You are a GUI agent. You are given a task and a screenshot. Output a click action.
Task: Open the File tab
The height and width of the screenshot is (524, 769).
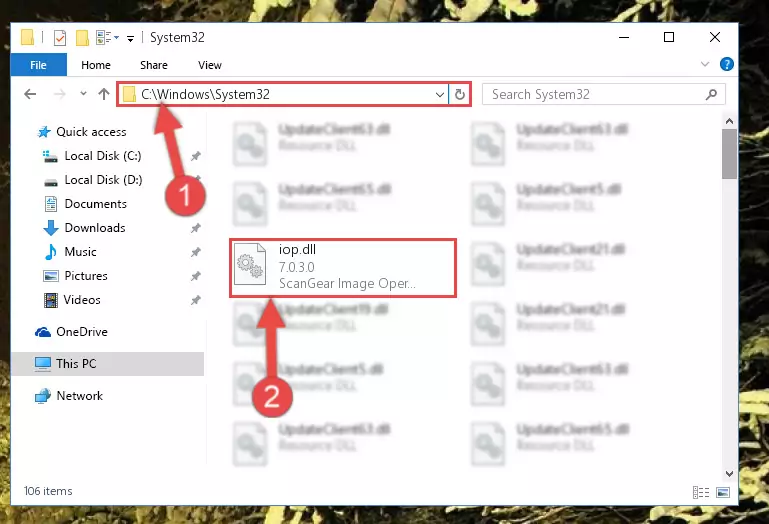(x=38, y=65)
